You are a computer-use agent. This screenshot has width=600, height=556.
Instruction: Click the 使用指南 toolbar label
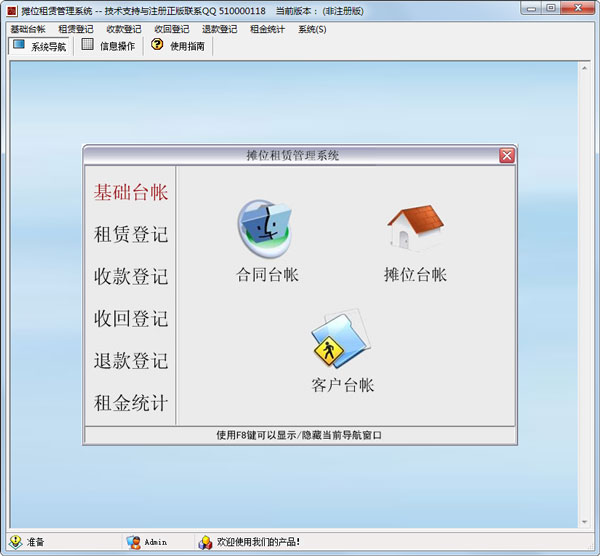(x=187, y=46)
